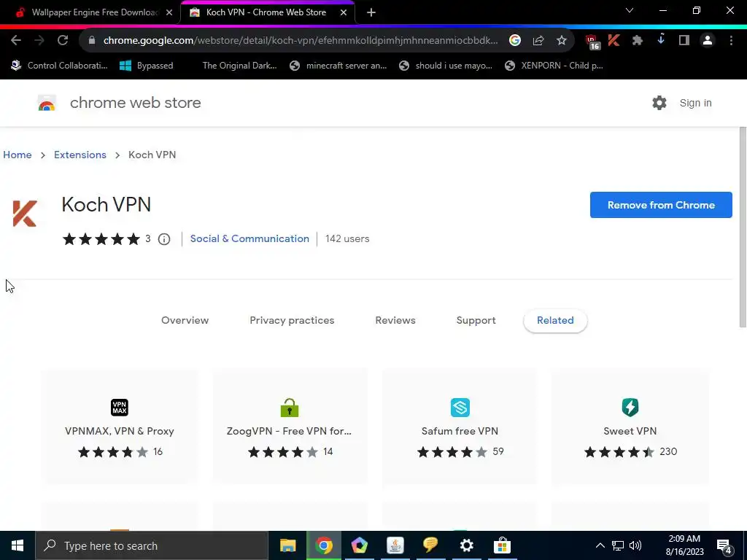Click the Google icon in the address bar
This screenshot has width=747, height=560.
514,41
